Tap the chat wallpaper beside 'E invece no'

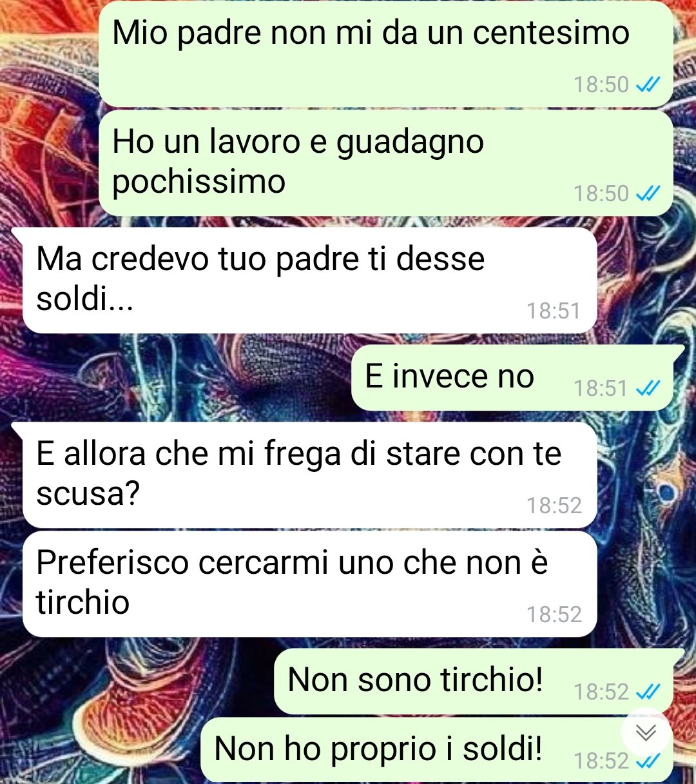coord(180,378)
